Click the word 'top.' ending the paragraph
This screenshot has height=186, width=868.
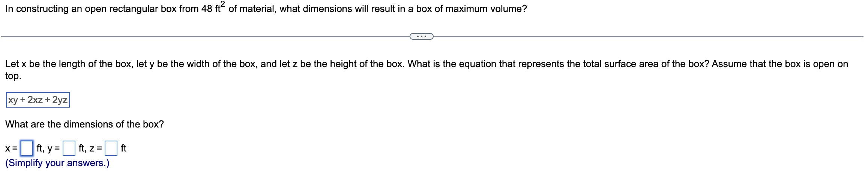click(x=14, y=76)
